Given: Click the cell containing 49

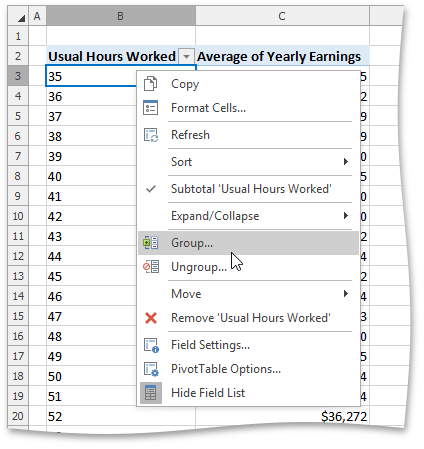Looking at the screenshot, I should pos(91,356).
